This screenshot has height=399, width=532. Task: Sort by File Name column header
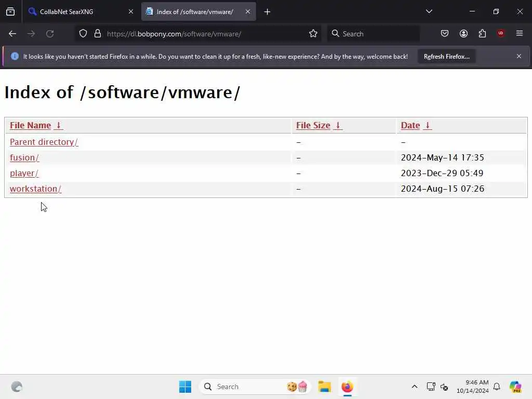point(30,125)
